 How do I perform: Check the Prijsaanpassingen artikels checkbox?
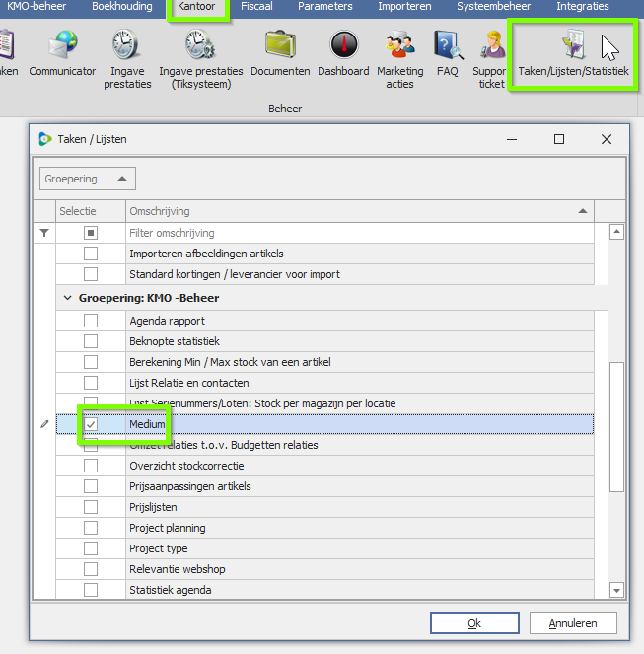(91, 486)
